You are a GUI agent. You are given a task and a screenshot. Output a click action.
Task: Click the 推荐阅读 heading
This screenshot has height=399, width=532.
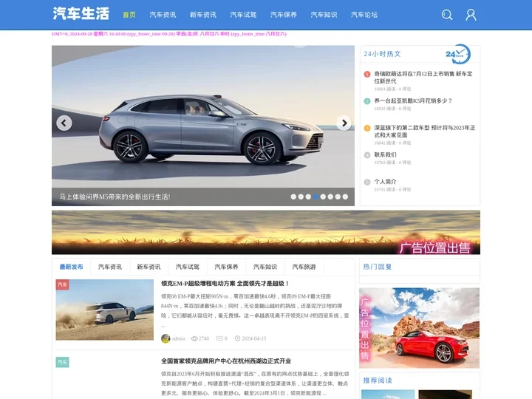point(378,381)
